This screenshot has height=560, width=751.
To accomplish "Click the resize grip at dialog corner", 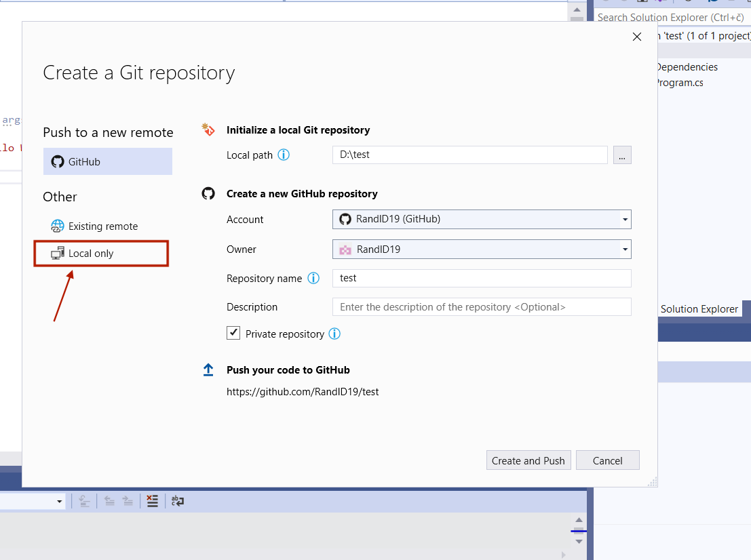I will 651,481.
